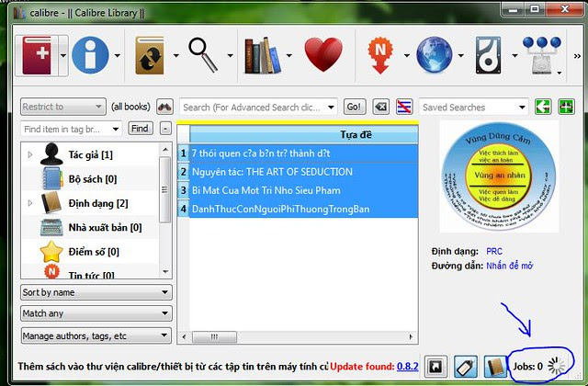
Task: Click the book list horizontal scrollbar thumb
Action: 214,337
